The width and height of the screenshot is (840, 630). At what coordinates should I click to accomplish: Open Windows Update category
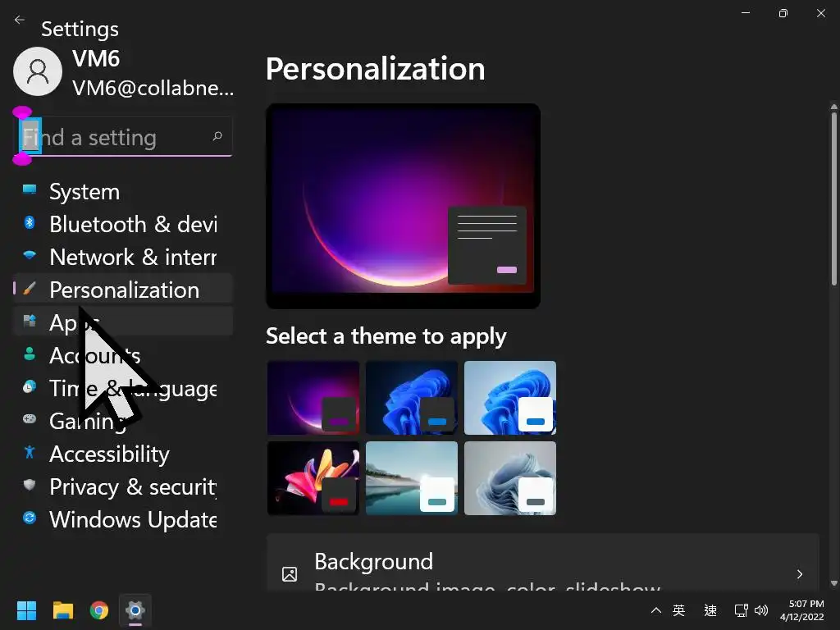tap(123, 519)
